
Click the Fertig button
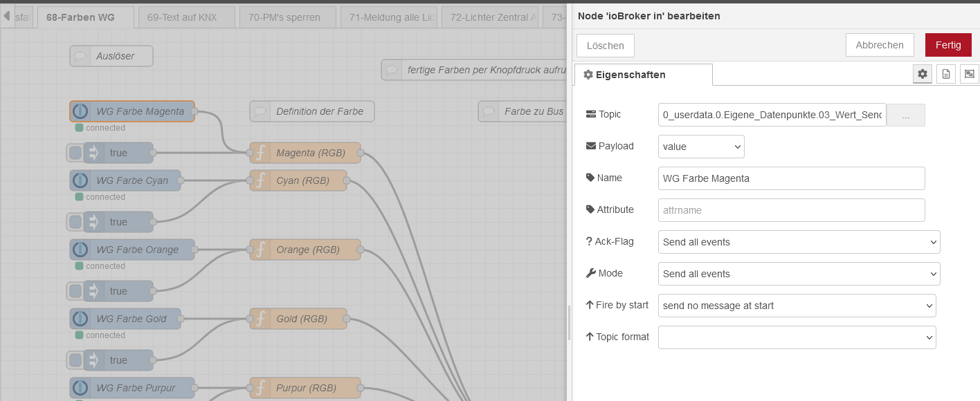coord(947,45)
